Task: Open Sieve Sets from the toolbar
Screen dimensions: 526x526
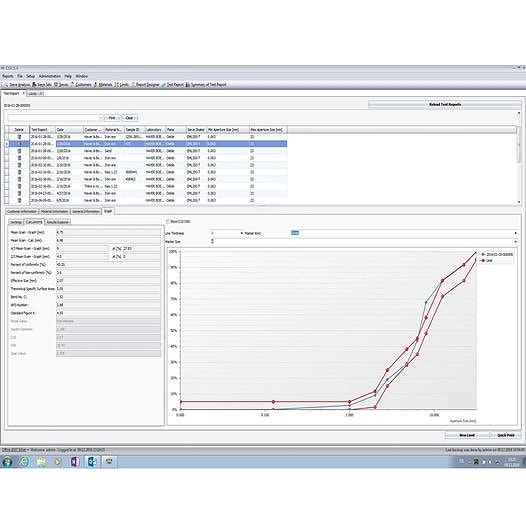Action: pyautogui.click(x=42, y=85)
